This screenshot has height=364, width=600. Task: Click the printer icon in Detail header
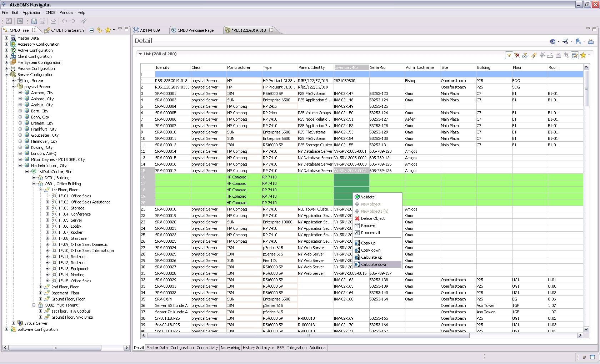tap(591, 42)
